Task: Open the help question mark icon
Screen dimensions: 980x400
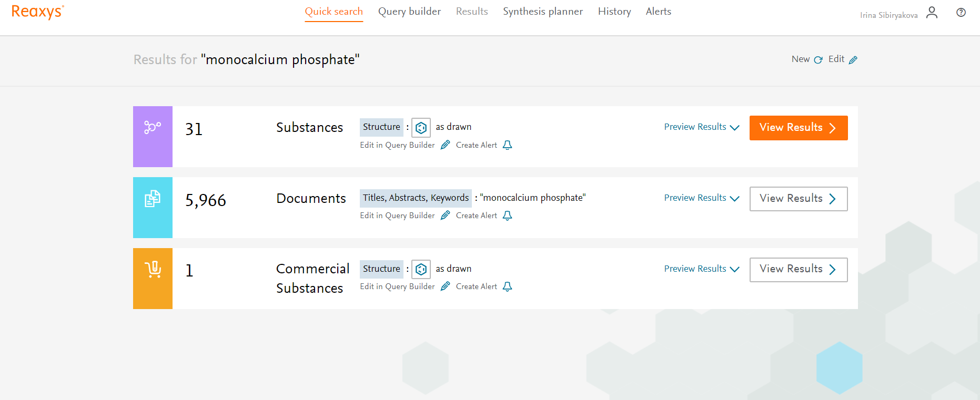Action: click(x=961, y=13)
